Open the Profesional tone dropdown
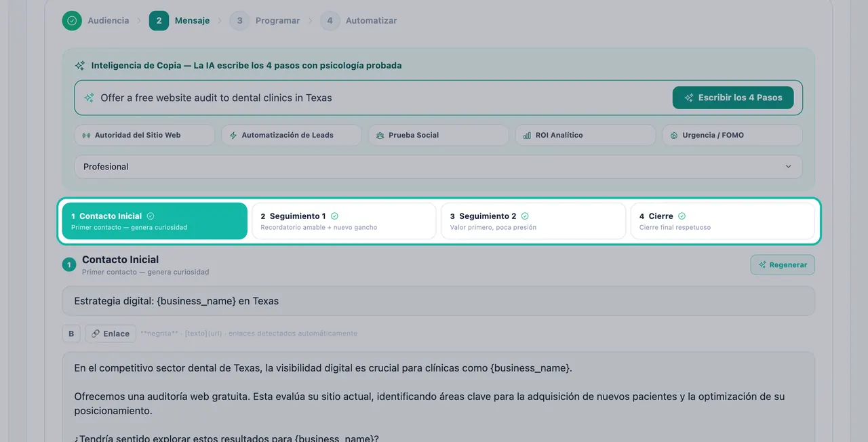The image size is (868, 442). click(x=438, y=167)
